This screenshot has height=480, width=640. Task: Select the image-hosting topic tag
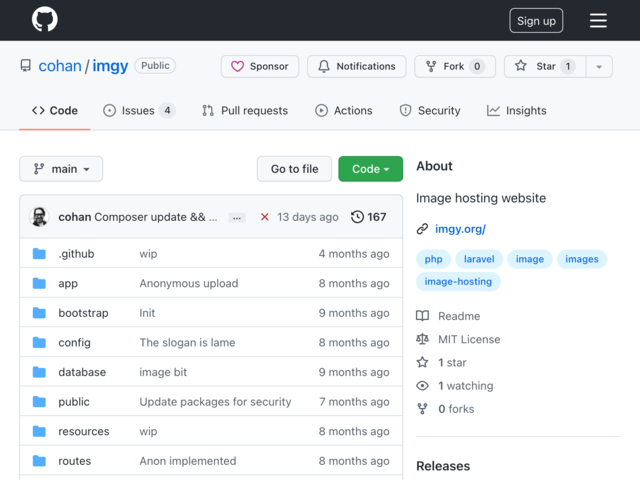tap(458, 282)
